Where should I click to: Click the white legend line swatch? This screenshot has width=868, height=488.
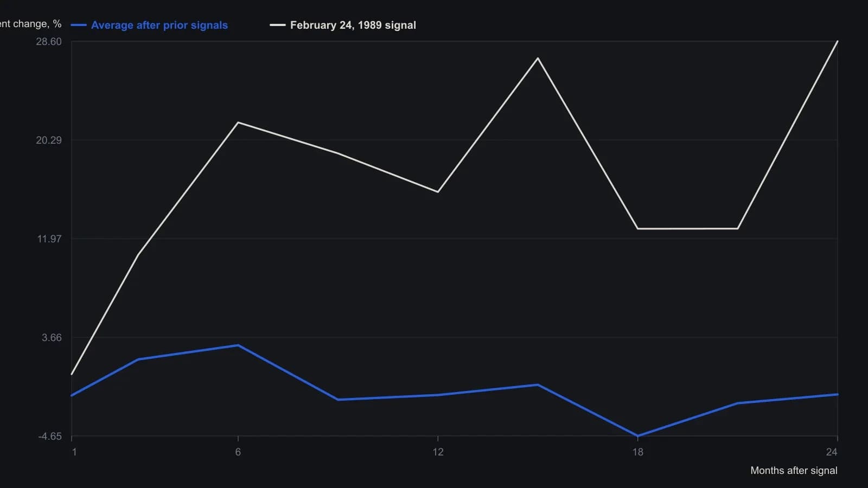(x=278, y=25)
